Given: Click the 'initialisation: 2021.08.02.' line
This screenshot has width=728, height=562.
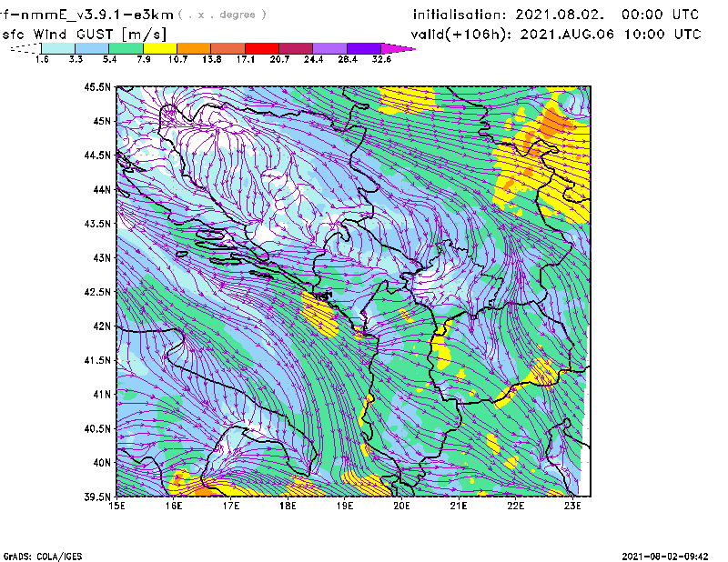Looking at the screenshot, I should 509,15.
